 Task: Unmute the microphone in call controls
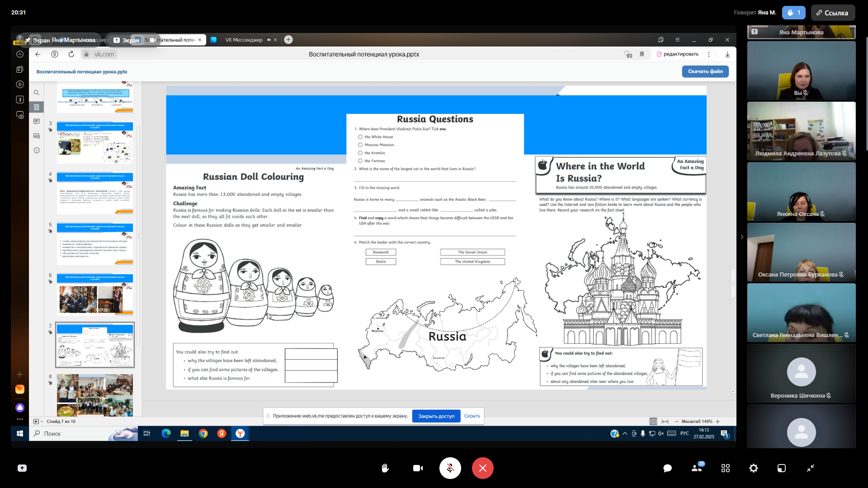pos(450,468)
